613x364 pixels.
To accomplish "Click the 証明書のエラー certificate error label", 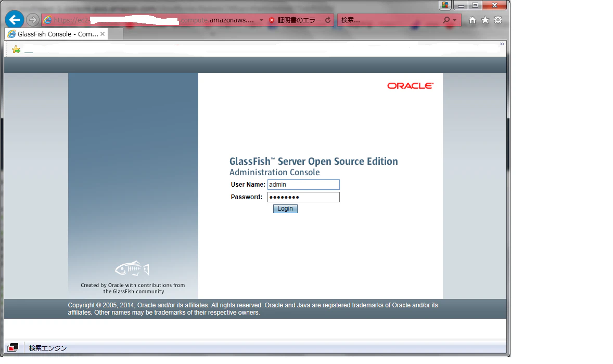I will (299, 20).
